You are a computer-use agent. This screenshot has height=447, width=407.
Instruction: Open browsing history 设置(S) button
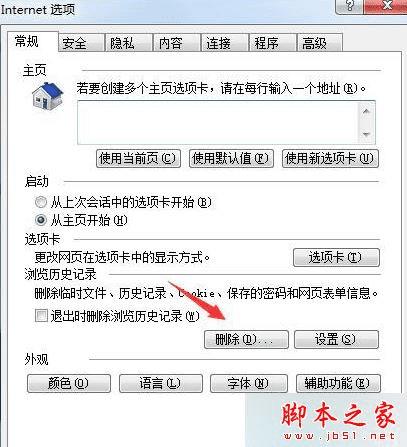point(336,340)
